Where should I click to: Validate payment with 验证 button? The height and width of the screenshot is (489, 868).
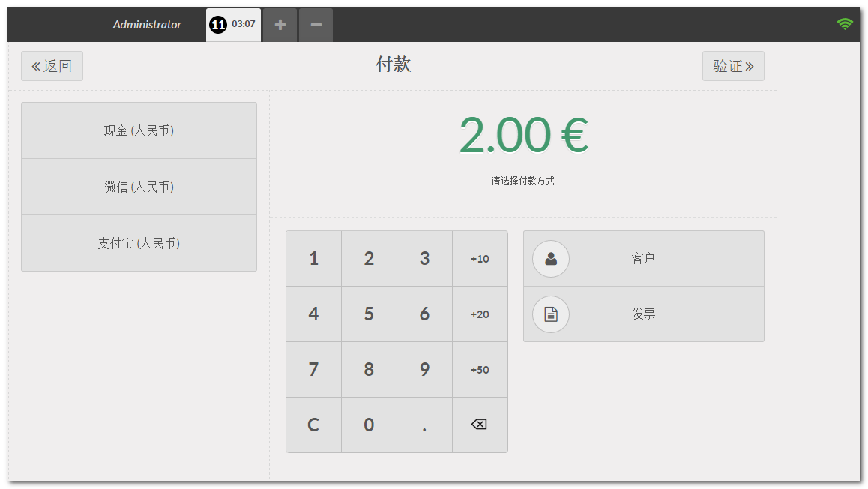point(733,66)
